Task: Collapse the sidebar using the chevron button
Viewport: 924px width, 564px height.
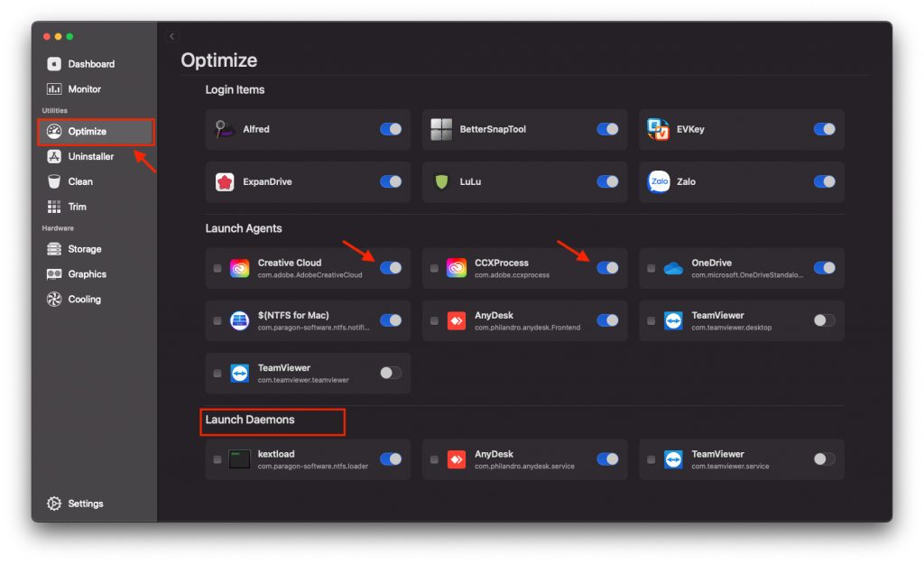Action: [171, 36]
